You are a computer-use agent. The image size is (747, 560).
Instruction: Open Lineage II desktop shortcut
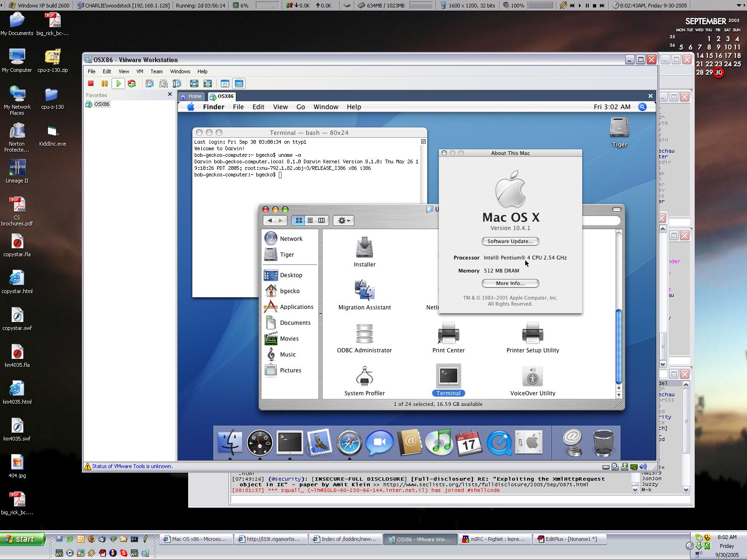point(17,171)
